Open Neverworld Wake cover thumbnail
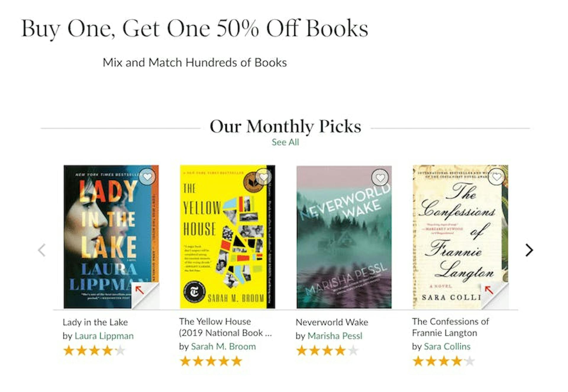568x392 pixels. [x=344, y=237]
